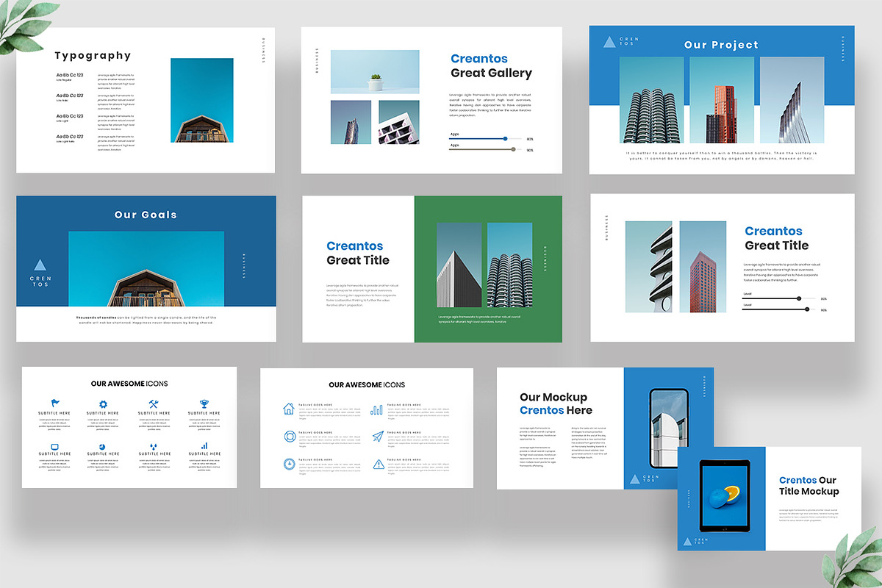Click the 'Our Project' heading
Viewport: 882px width, 588px height.
click(x=721, y=45)
